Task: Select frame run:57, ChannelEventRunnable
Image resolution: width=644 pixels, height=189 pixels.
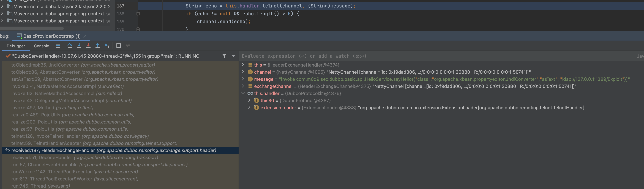Action: [120, 165]
